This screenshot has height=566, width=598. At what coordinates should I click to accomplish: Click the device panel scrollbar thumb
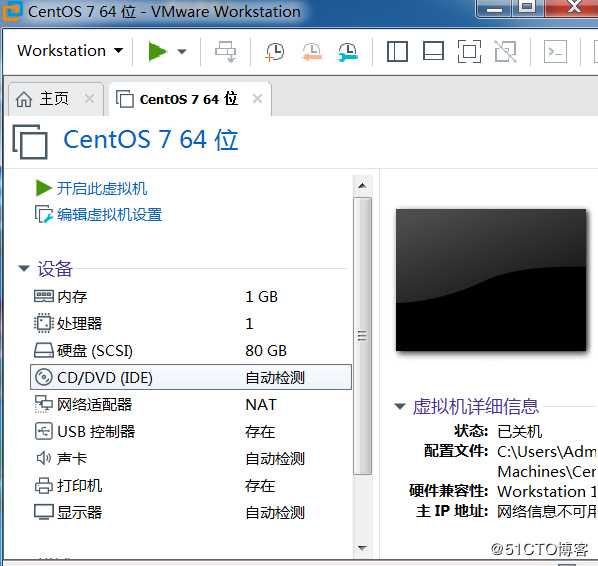(362, 336)
